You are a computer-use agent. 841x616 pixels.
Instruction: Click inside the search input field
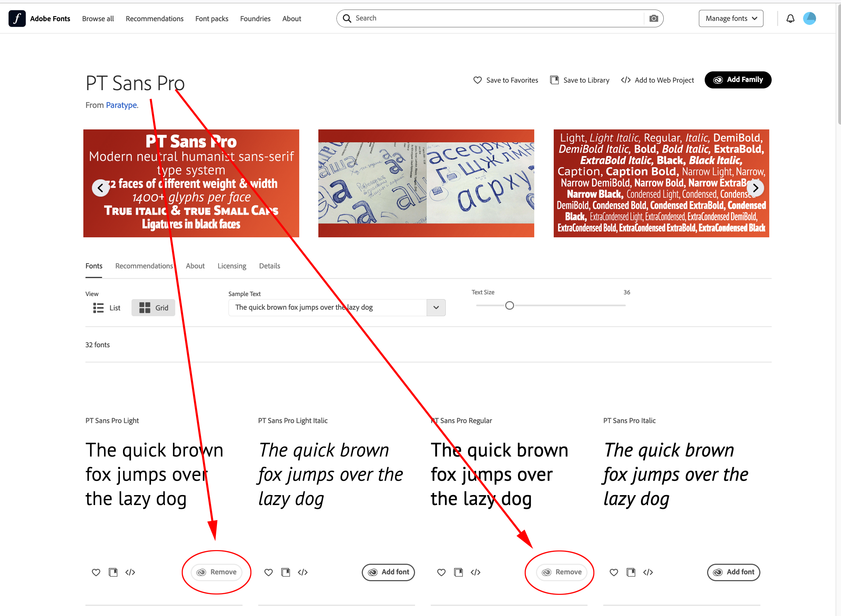pyautogui.click(x=447, y=18)
